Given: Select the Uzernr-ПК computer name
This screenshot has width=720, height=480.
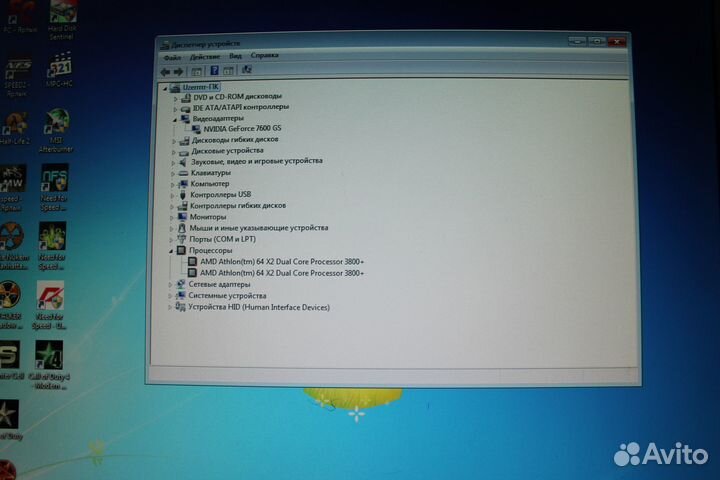Looking at the screenshot, I should (x=200, y=87).
